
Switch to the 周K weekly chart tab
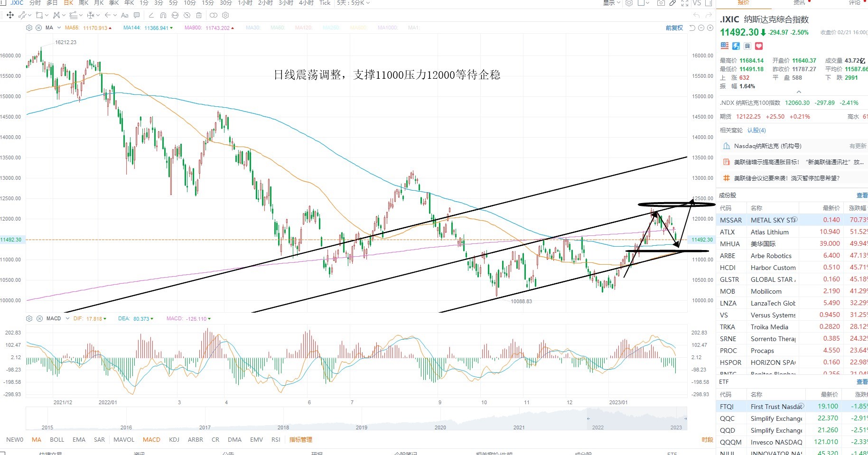point(84,3)
